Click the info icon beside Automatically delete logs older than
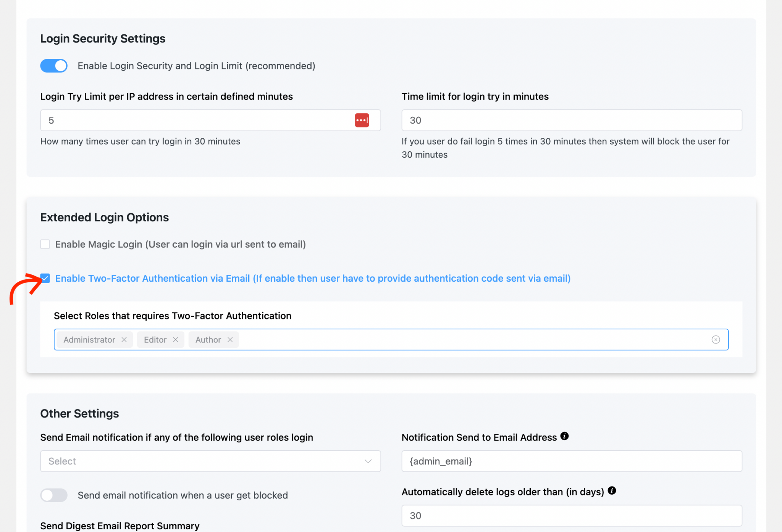Viewport: 782px width, 532px height. [611, 491]
